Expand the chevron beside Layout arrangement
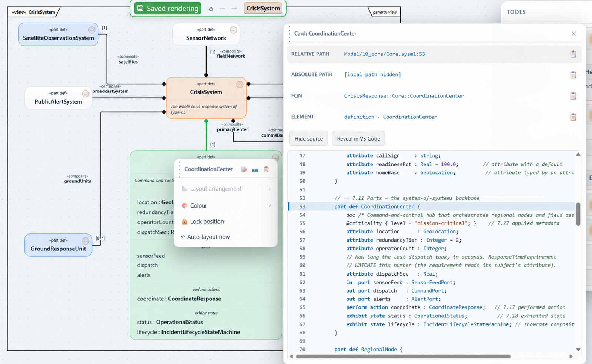Screen dimensions: 592x364 [x=270, y=189]
